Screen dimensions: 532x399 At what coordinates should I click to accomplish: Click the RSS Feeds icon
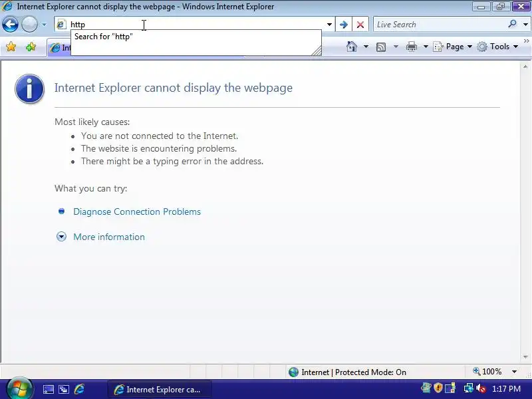[x=381, y=47]
